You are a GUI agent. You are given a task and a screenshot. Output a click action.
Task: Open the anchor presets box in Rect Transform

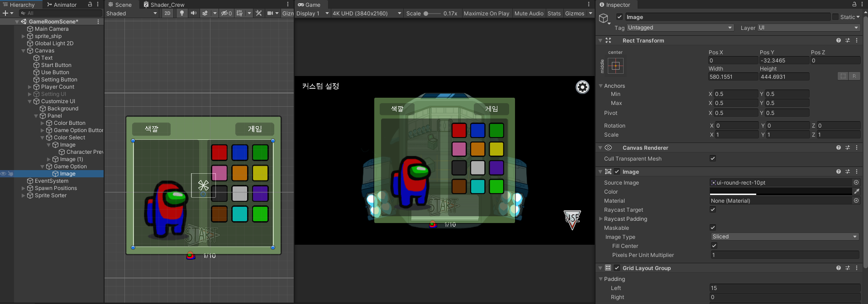click(x=615, y=66)
